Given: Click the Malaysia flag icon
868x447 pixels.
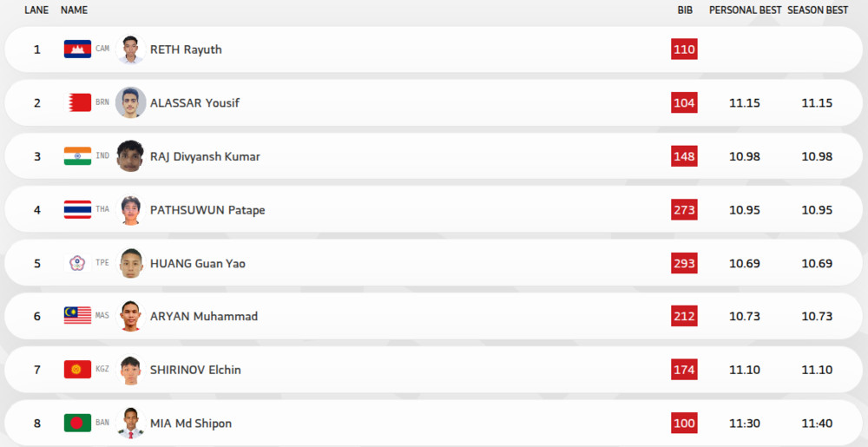Looking at the screenshot, I should tap(77, 316).
